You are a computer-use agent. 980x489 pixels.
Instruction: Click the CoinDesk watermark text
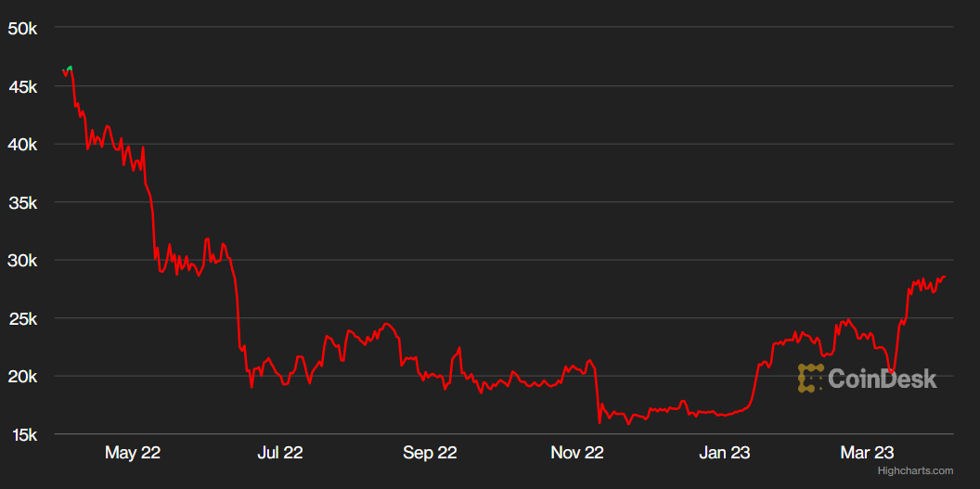(882, 378)
